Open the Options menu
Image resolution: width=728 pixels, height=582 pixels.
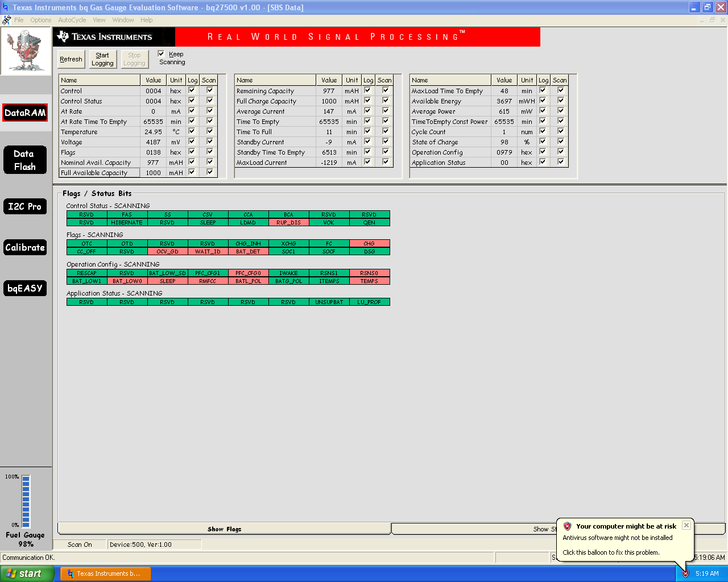pos(41,20)
